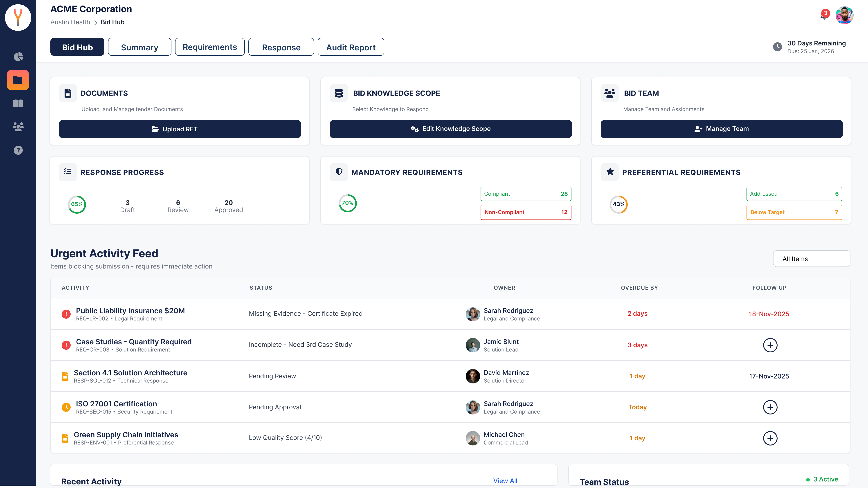Click the pie chart sidebar icon
This screenshot has width=868, height=488.
[x=18, y=57]
